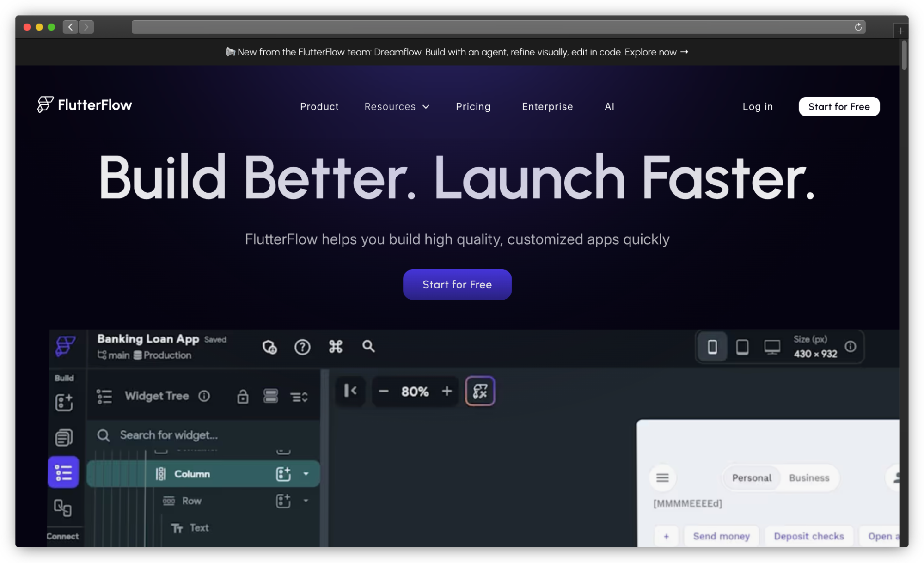Open the Storyboard sidebar icon
Screen dimensions: 924x563
[x=63, y=508]
